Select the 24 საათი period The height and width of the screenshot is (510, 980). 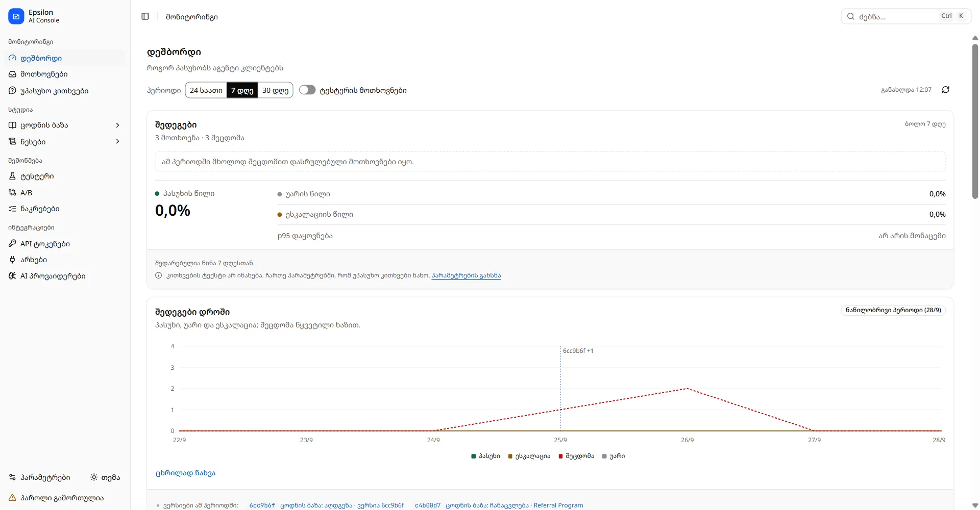click(x=206, y=90)
